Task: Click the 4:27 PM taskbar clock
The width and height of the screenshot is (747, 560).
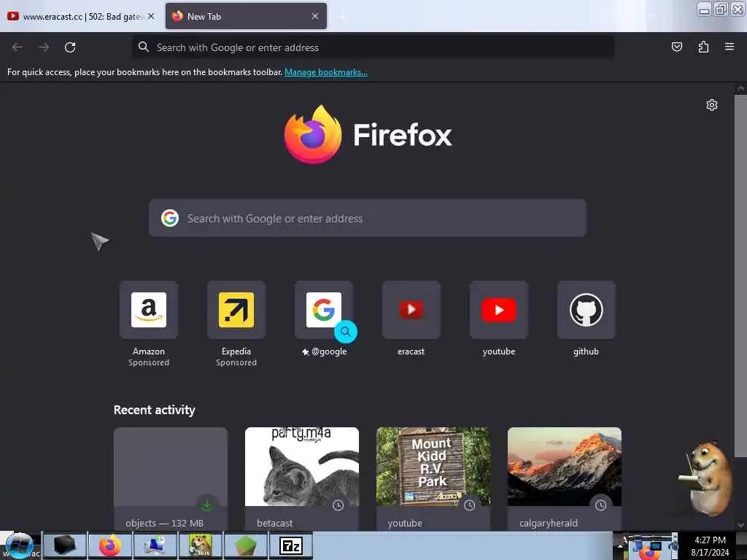Action: coord(710,540)
